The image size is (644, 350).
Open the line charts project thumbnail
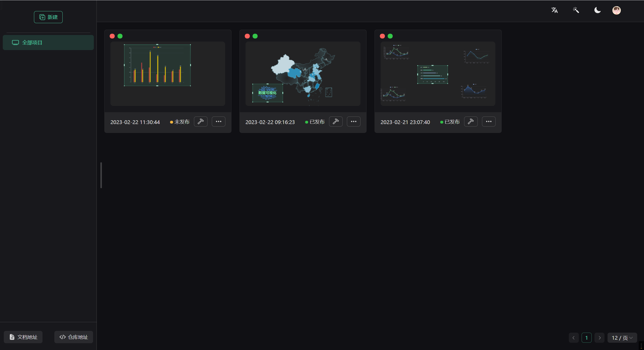point(438,74)
